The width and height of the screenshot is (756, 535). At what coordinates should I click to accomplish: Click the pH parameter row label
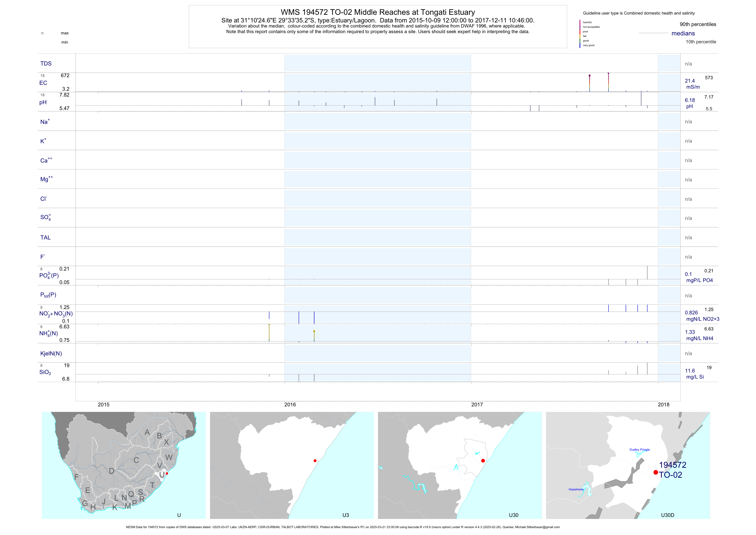click(x=43, y=102)
